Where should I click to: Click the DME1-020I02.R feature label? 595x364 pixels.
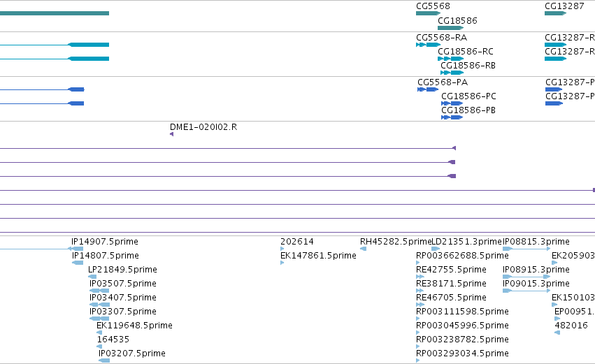click(203, 127)
